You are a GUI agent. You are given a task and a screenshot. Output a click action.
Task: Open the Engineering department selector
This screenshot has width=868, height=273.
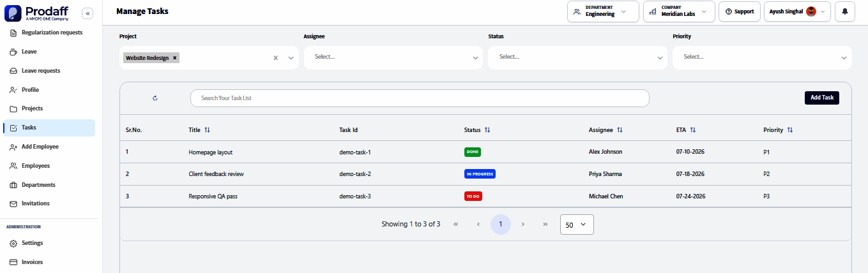(x=603, y=11)
